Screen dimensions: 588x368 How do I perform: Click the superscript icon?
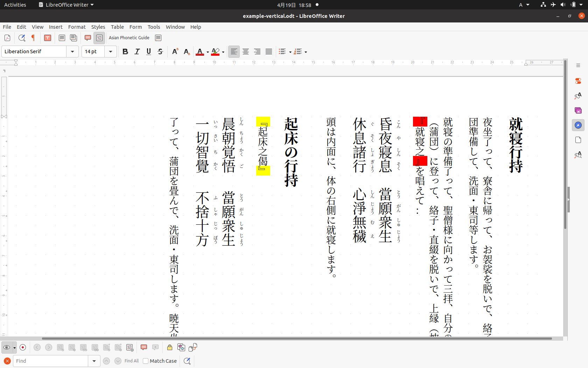click(175, 52)
